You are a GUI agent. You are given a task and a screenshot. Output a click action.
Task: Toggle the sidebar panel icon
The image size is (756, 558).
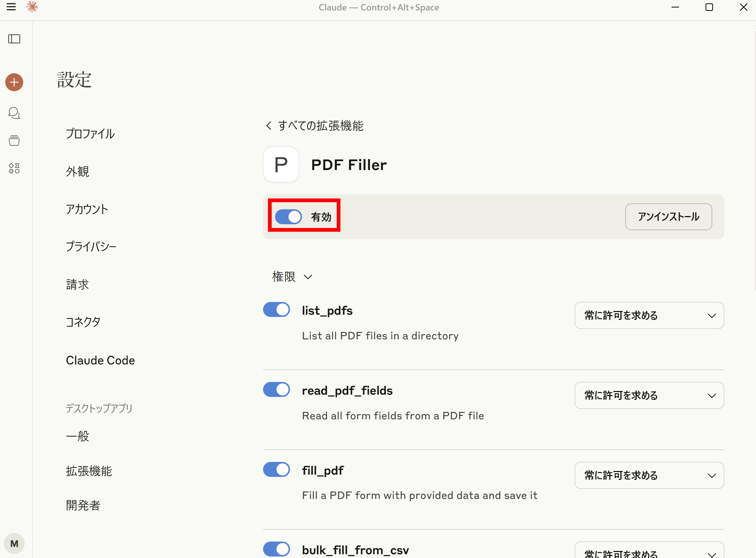pos(14,39)
